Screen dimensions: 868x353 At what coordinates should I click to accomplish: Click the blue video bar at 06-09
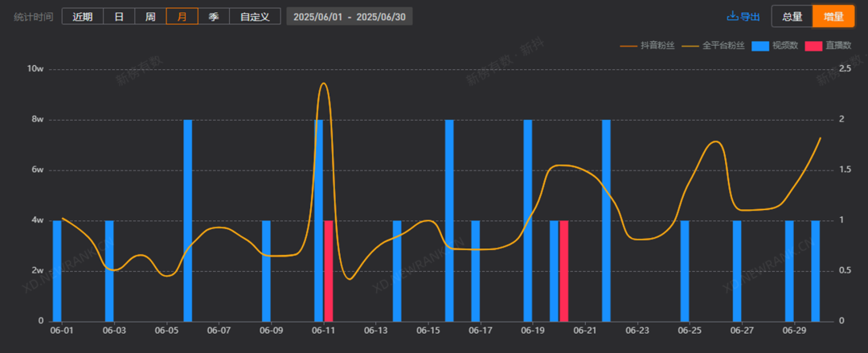[266, 271]
